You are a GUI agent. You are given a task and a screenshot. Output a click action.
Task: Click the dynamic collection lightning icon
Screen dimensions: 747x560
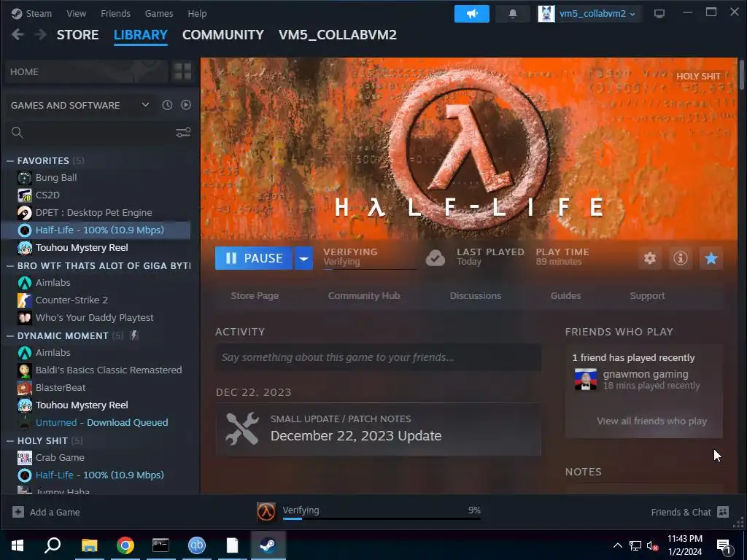pyautogui.click(x=134, y=335)
